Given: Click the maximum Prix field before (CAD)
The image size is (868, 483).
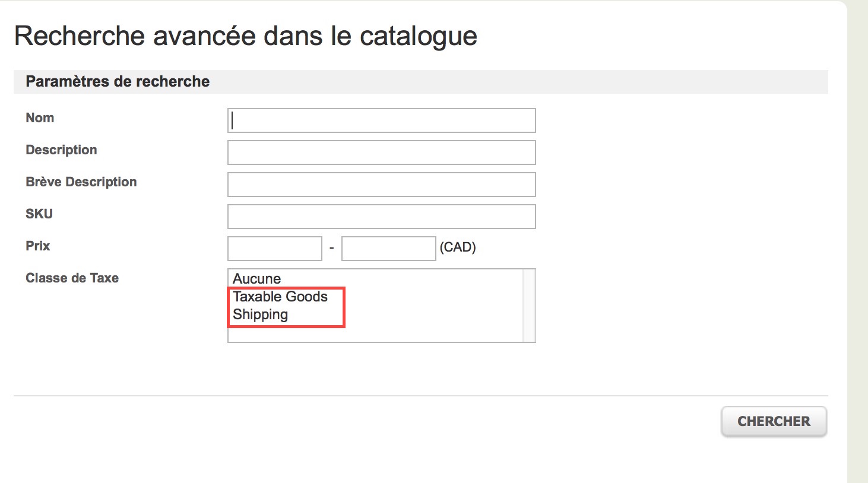Looking at the screenshot, I should coord(389,249).
